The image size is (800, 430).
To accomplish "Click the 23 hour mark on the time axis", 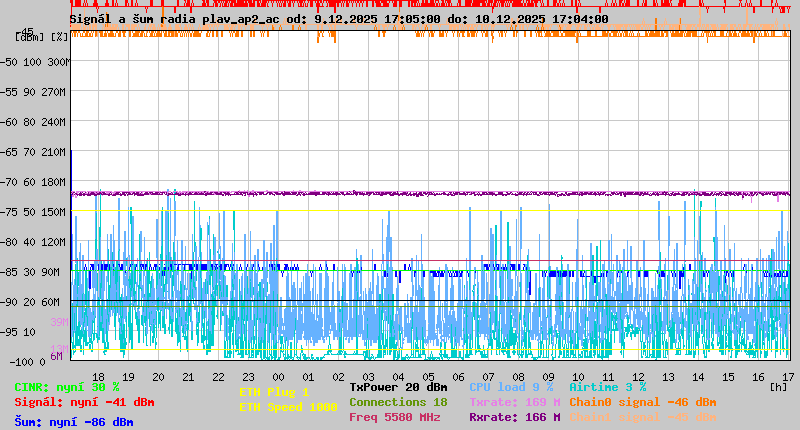I will [248, 376].
